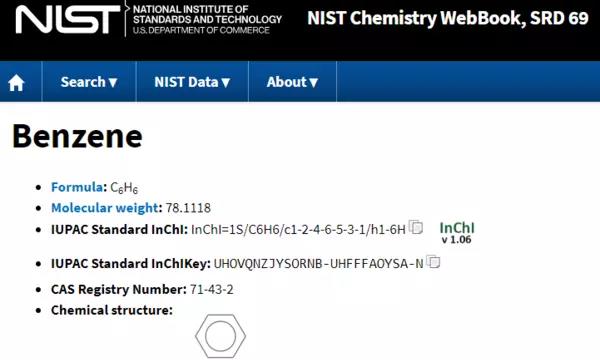
Task: Expand the Search dropdown menu
Action: (89, 82)
